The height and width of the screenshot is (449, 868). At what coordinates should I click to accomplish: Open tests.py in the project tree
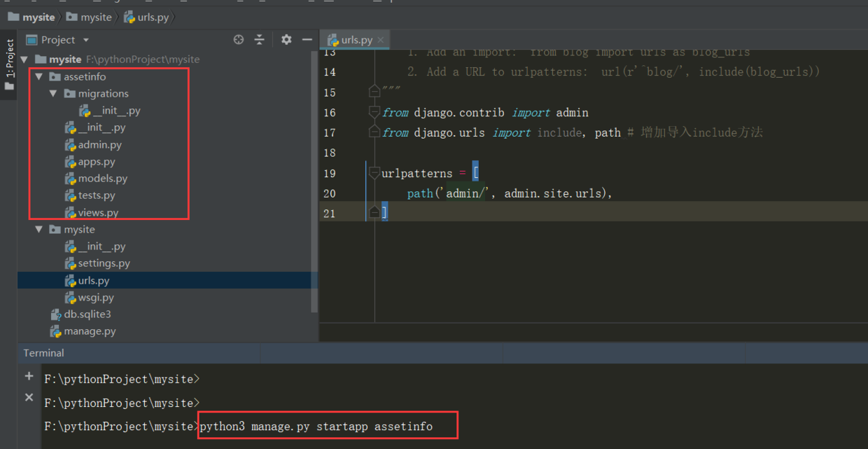pos(97,195)
